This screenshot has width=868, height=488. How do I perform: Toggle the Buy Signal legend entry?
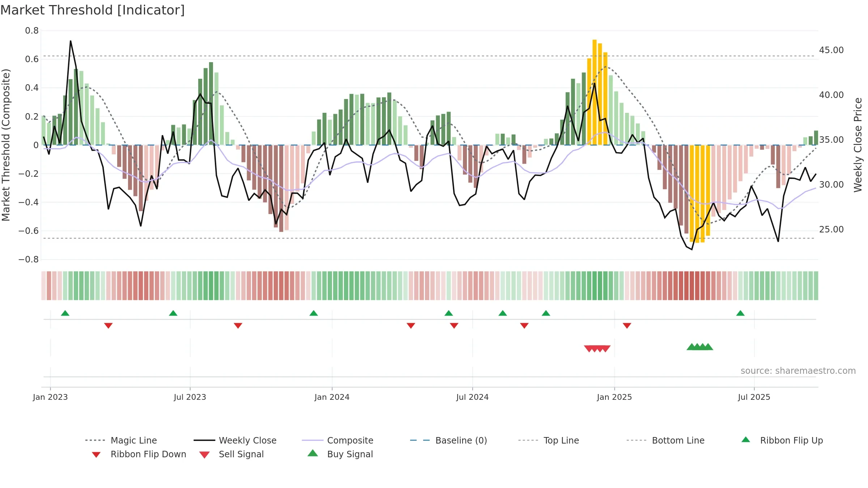click(x=340, y=454)
